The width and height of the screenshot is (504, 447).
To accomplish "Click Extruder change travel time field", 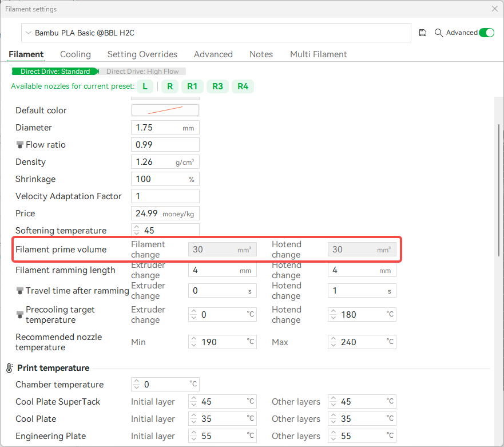I will coord(223,291).
